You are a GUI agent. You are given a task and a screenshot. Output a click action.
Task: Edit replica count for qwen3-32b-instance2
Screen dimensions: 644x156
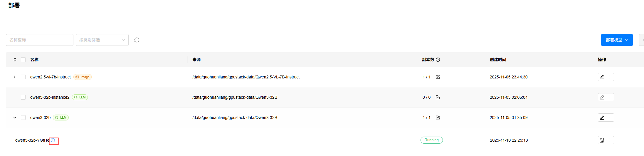pos(438,97)
